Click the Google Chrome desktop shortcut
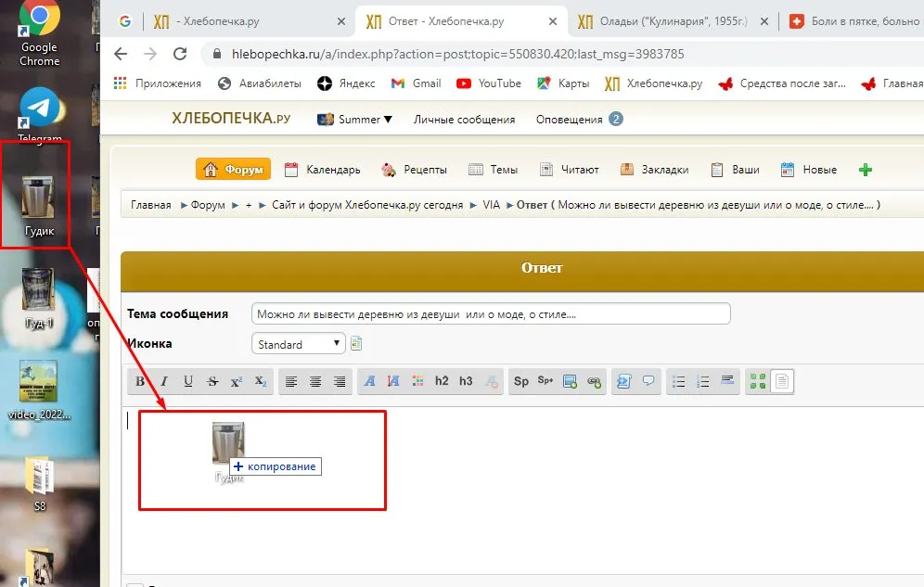 coord(39,34)
